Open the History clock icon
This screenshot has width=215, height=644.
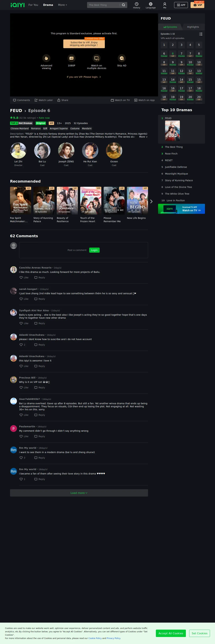click(x=136, y=4)
